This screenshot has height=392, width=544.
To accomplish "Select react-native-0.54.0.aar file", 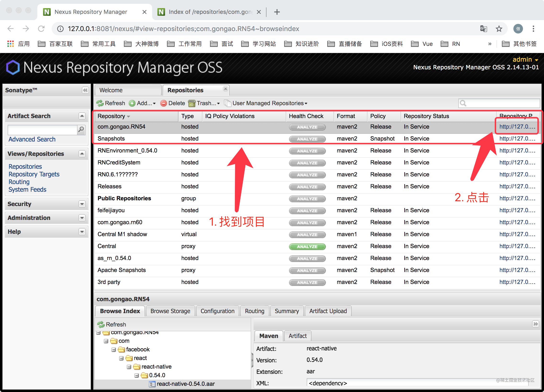I will (185, 384).
